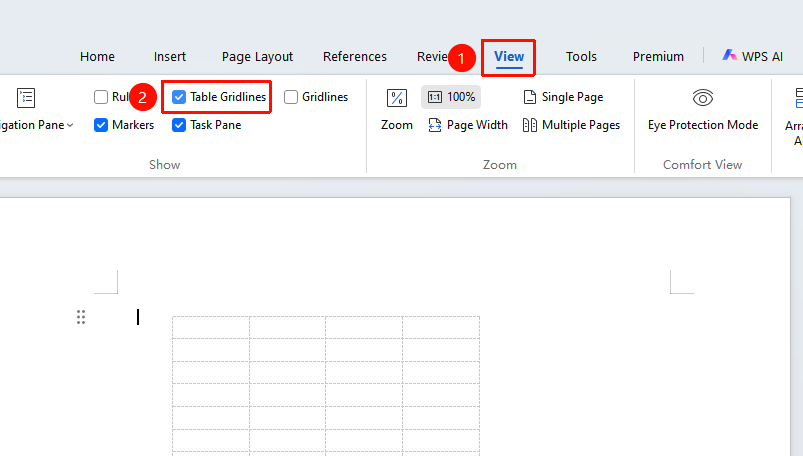The image size is (803, 456).
Task: Disable the Task Pane checkbox
Action: 179,125
